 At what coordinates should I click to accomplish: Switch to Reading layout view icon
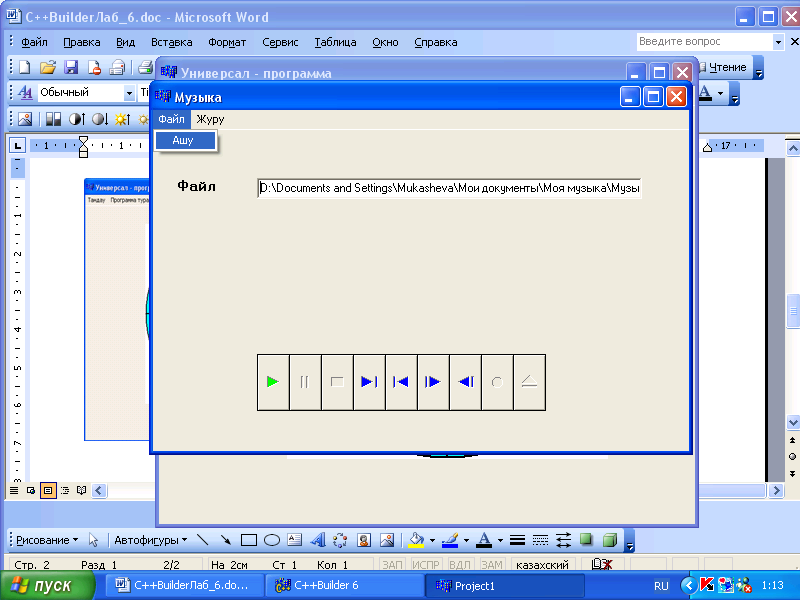pyautogui.click(x=81, y=490)
